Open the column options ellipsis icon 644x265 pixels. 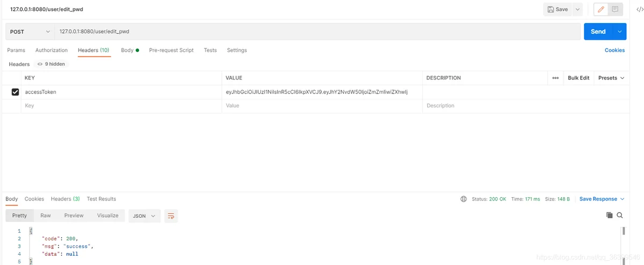pos(555,78)
